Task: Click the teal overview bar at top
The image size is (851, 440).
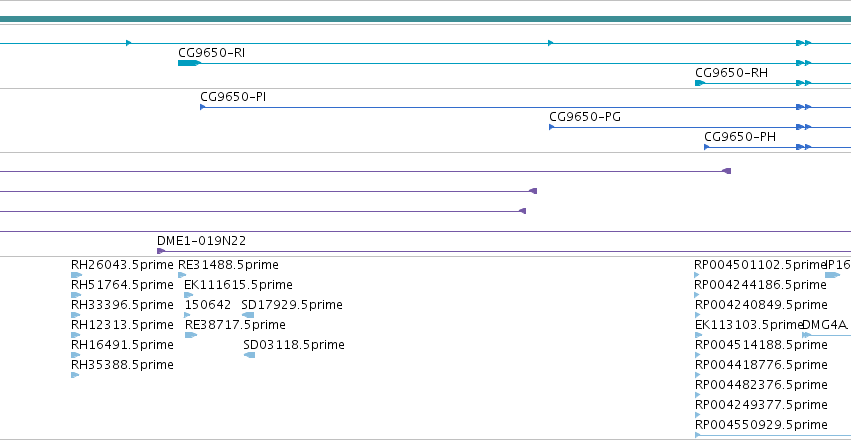Action: coord(426,20)
